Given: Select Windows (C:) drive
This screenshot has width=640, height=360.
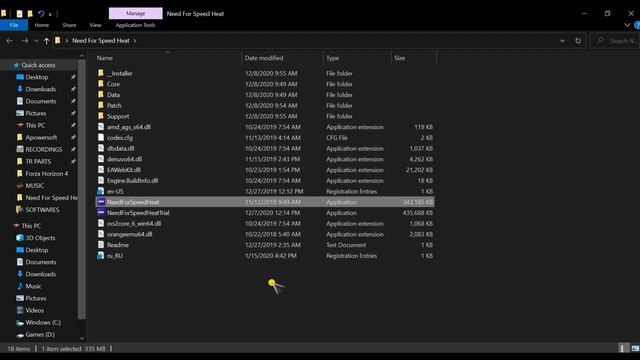Looking at the screenshot, I should pyautogui.click(x=43, y=322).
